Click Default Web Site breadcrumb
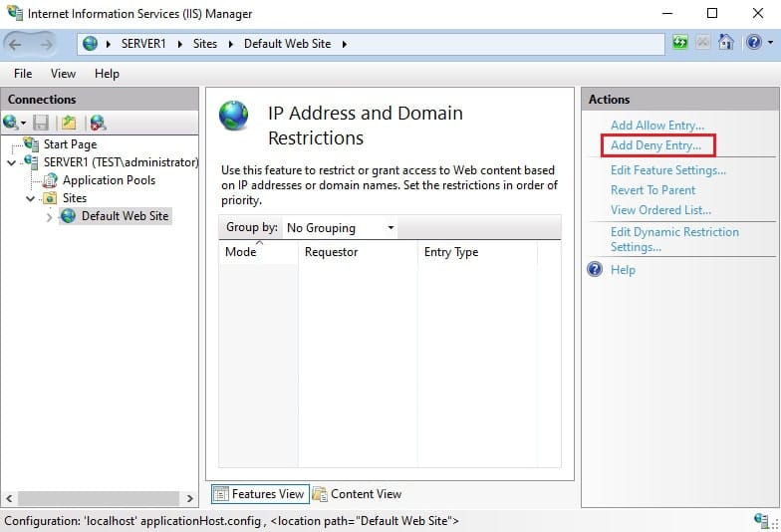This screenshot has width=781, height=532. click(x=287, y=44)
